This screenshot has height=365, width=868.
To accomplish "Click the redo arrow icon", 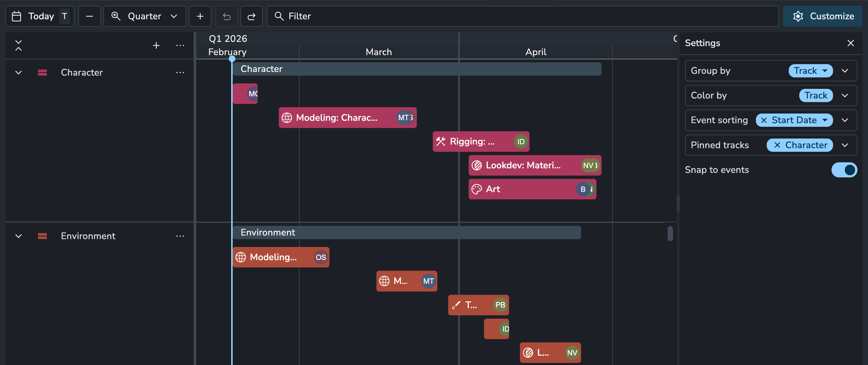I will [x=251, y=16].
